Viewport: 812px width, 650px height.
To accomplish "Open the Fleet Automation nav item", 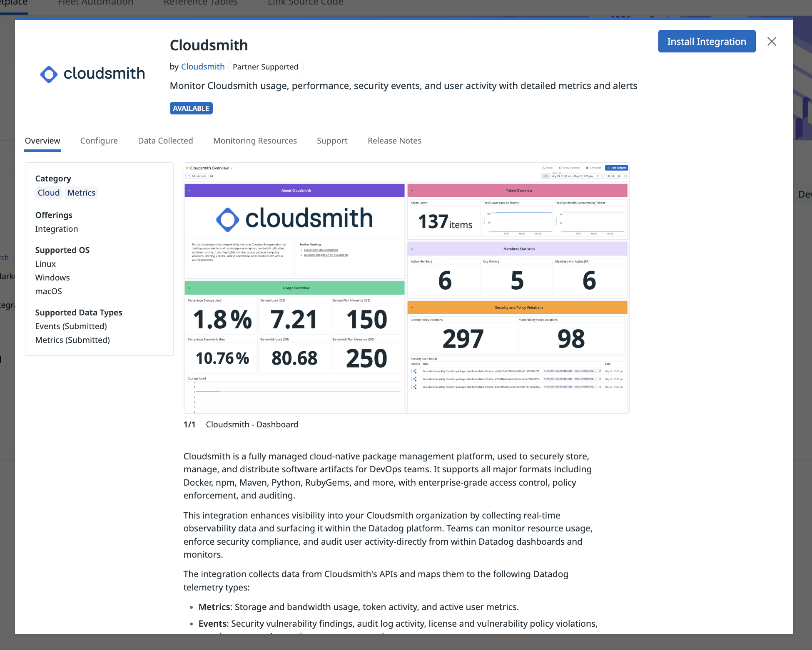I will click(x=95, y=3).
